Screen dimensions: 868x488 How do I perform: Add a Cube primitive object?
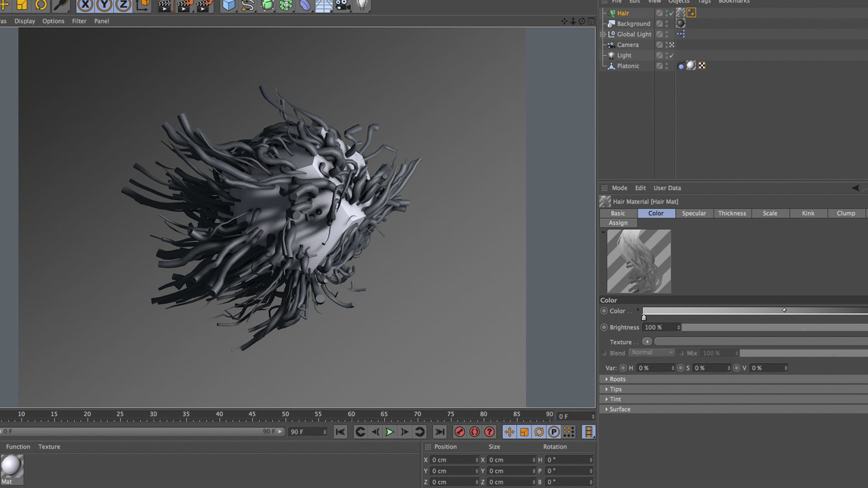point(229,5)
